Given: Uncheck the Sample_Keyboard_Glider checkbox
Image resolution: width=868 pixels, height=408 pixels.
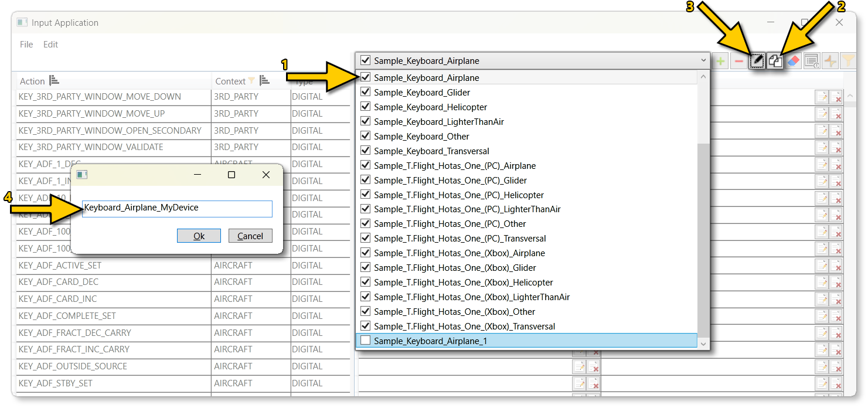Looking at the screenshot, I should click(365, 92).
